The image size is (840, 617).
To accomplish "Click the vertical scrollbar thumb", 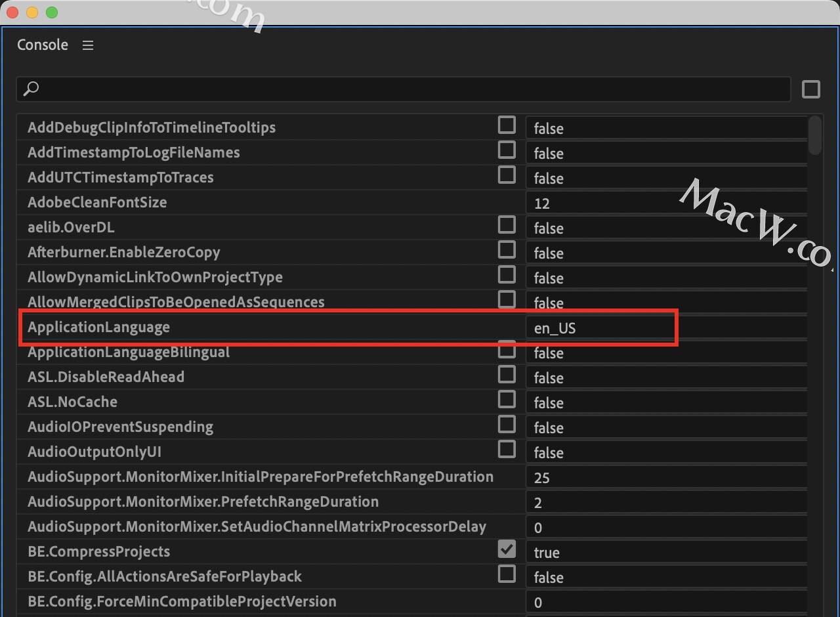I will pyautogui.click(x=815, y=135).
